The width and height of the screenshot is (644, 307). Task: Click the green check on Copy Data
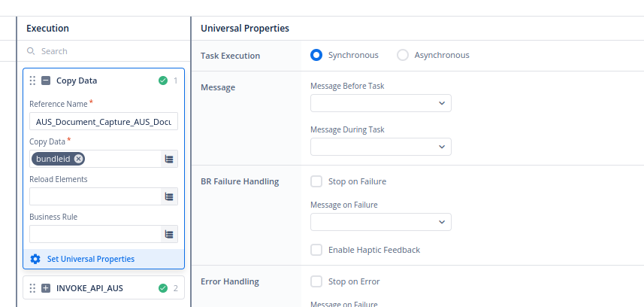point(163,81)
